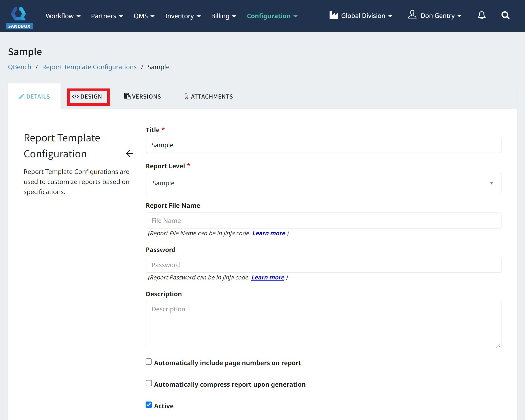Screen dimensions: 525x420
Task: Enable automatic page numbers on report
Action: [149, 362]
